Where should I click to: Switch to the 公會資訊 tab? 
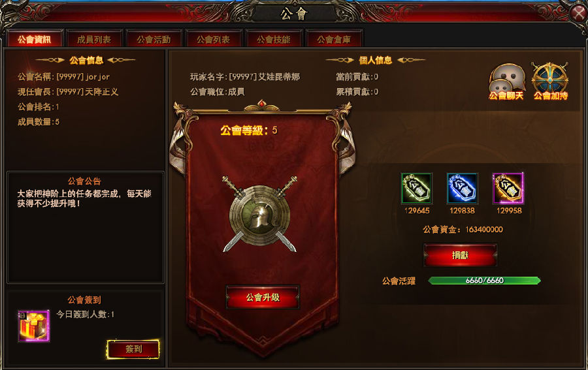pos(35,39)
